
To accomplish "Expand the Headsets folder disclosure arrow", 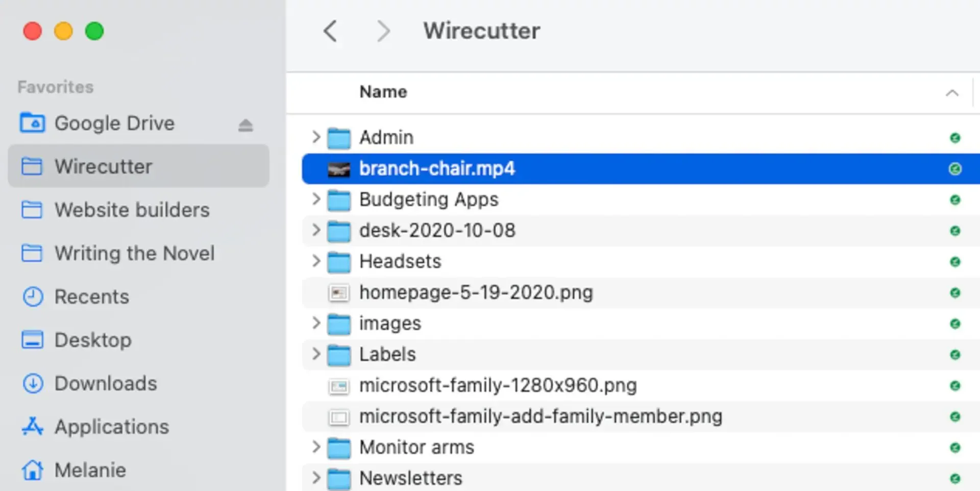I will click(x=316, y=261).
